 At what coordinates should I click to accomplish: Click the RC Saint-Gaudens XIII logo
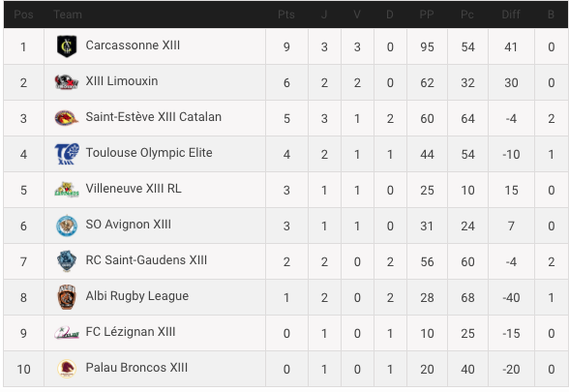pyautogui.click(x=67, y=261)
